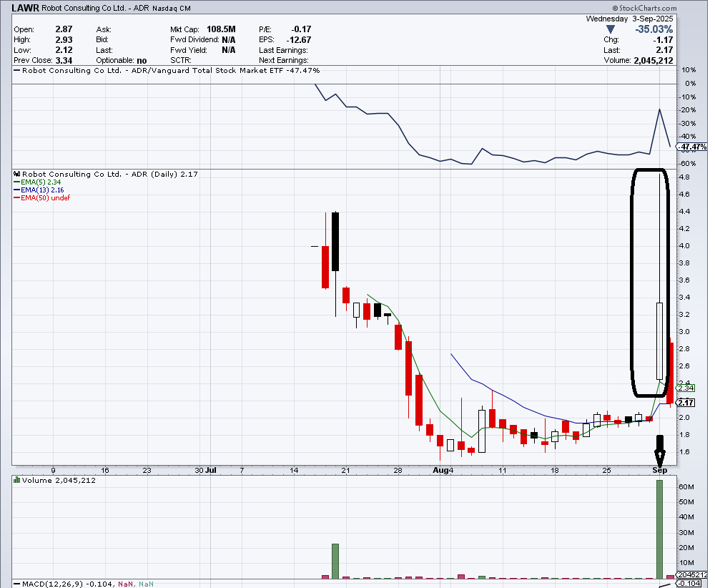
Task: Click the green volume bar near Jul 21
Action: (335, 561)
